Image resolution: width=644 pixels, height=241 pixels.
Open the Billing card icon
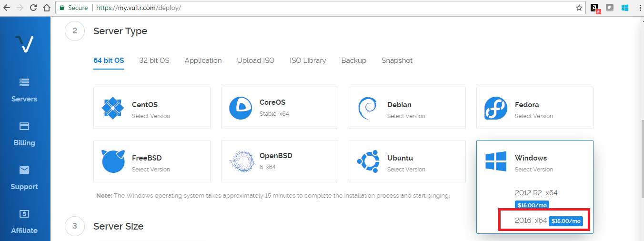(x=24, y=126)
